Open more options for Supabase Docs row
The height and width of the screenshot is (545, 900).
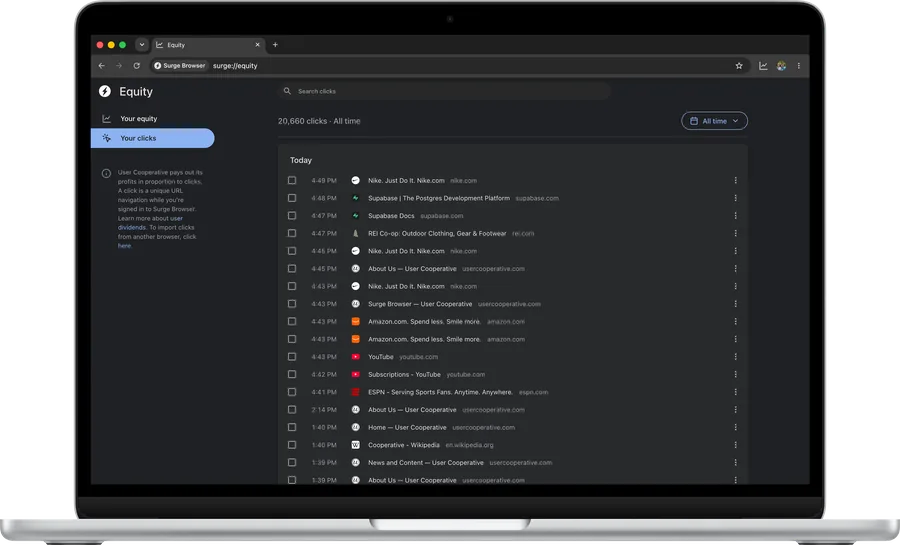pyautogui.click(x=735, y=216)
